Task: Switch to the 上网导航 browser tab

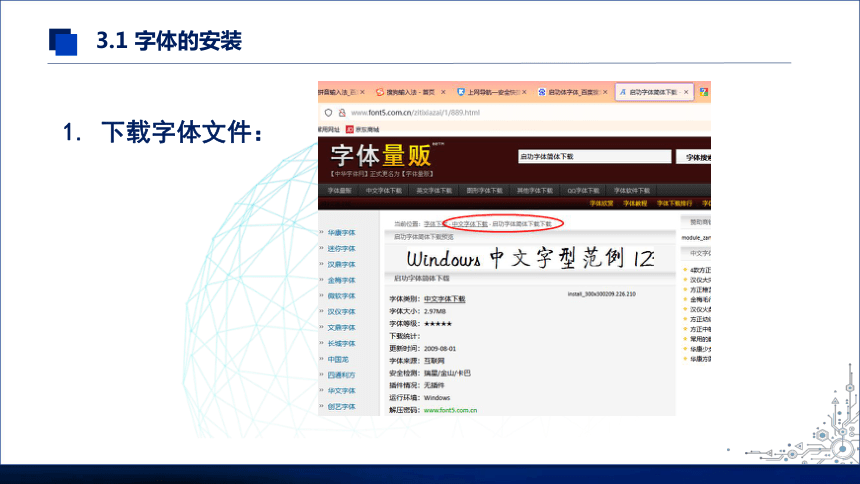Action: tap(492, 92)
